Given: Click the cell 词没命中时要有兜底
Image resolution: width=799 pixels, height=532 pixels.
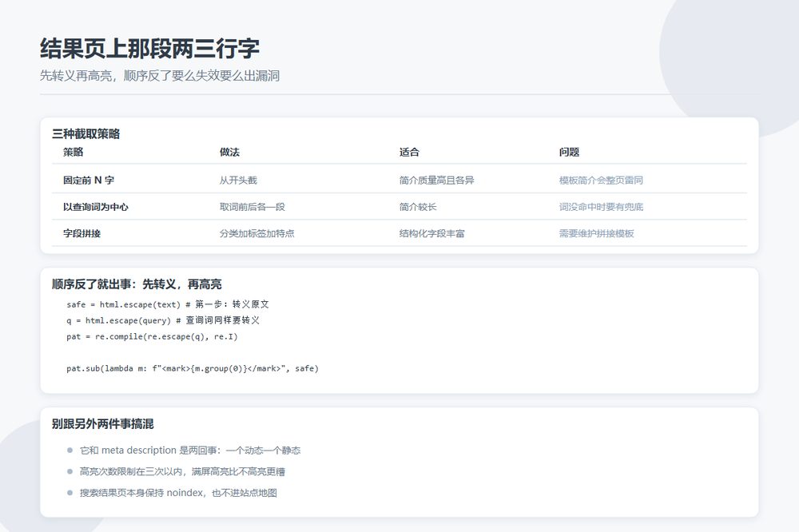Looking at the screenshot, I should [601, 207].
